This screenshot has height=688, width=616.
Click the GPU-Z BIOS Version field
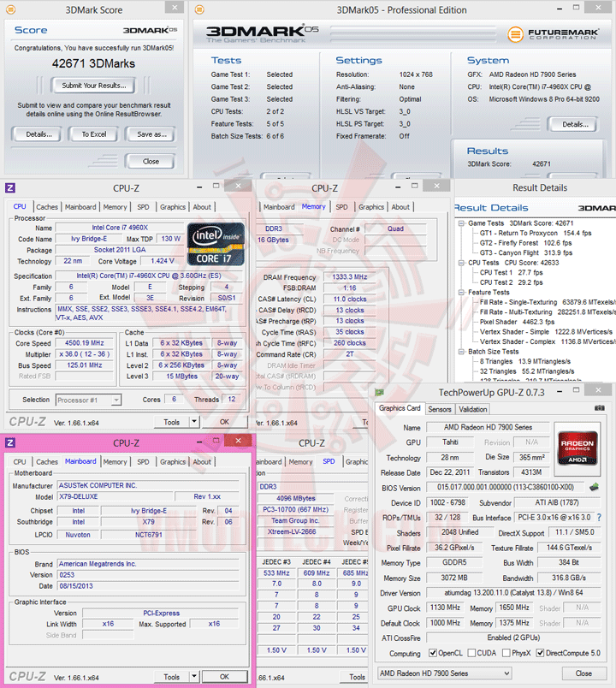tap(506, 487)
